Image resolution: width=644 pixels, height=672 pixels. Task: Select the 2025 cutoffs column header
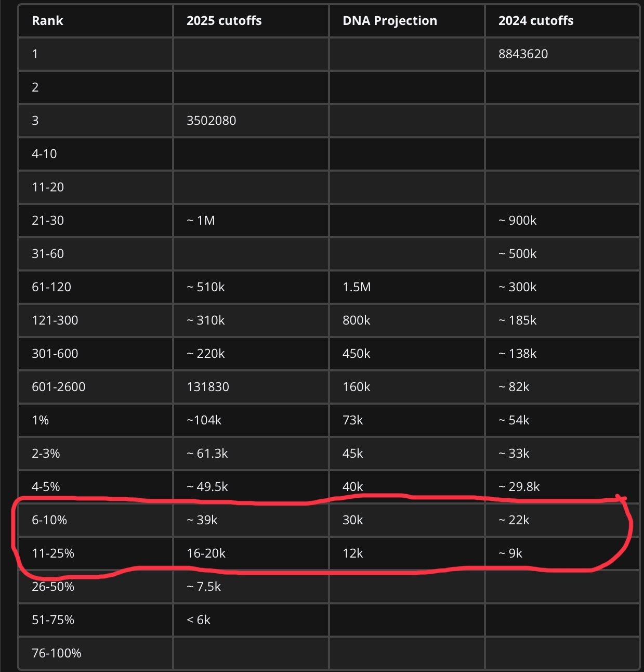(251, 21)
